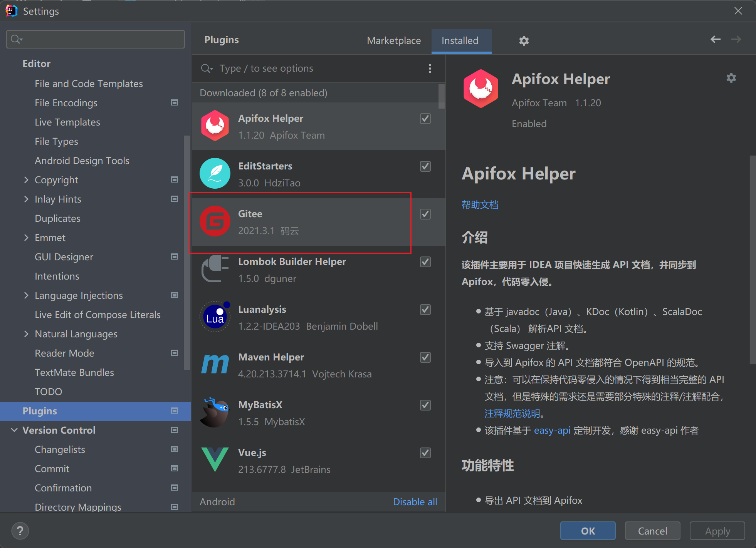Click project-level icon beside Copyright
756x548 pixels.
[175, 179]
